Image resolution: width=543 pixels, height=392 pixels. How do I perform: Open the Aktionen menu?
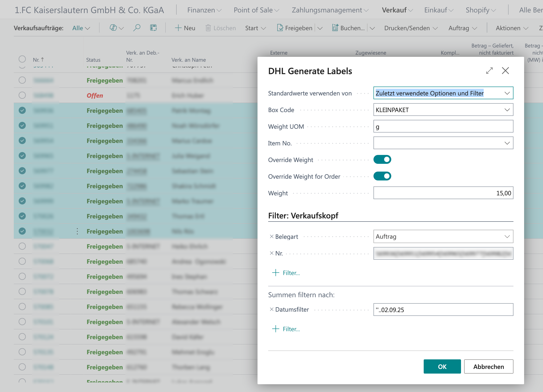click(512, 28)
